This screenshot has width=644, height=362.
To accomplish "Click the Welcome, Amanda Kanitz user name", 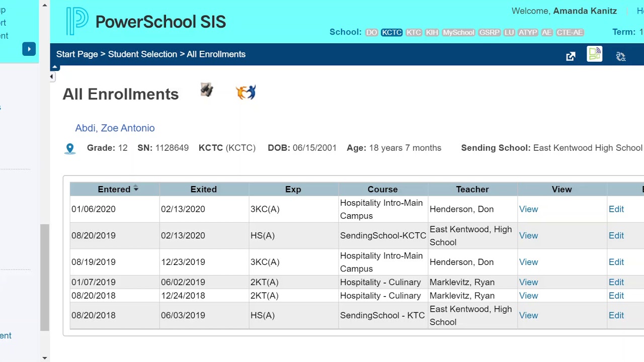I will 585,11.
